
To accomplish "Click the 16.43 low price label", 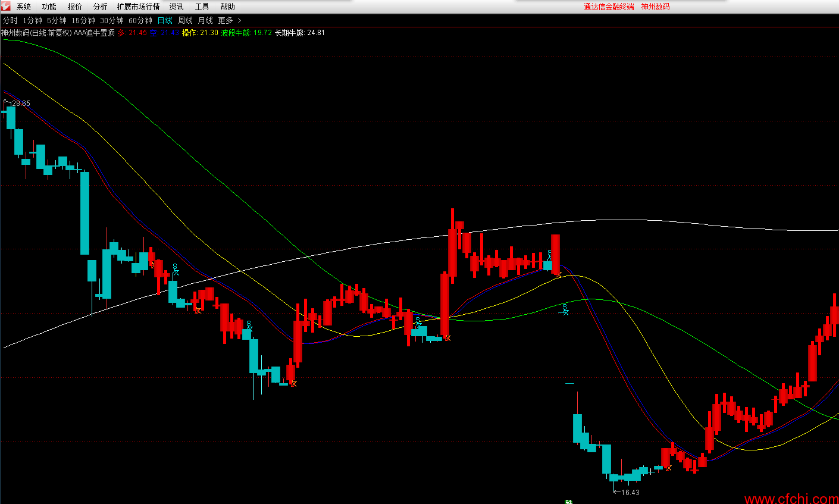I will (630, 492).
